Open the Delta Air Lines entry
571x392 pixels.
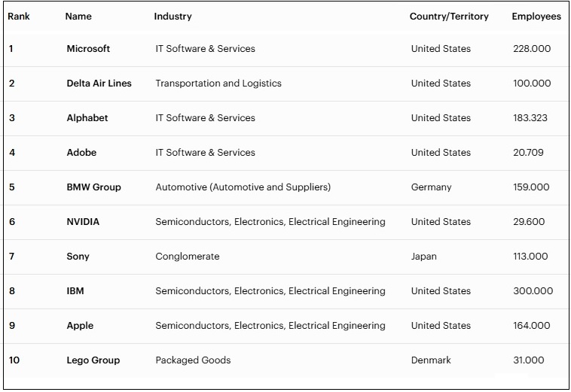pyautogui.click(x=99, y=84)
